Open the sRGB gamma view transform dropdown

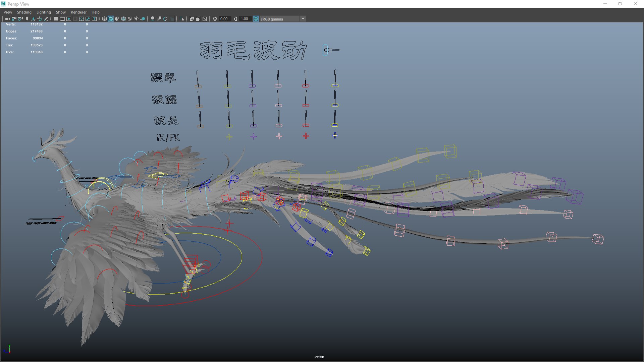(303, 19)
